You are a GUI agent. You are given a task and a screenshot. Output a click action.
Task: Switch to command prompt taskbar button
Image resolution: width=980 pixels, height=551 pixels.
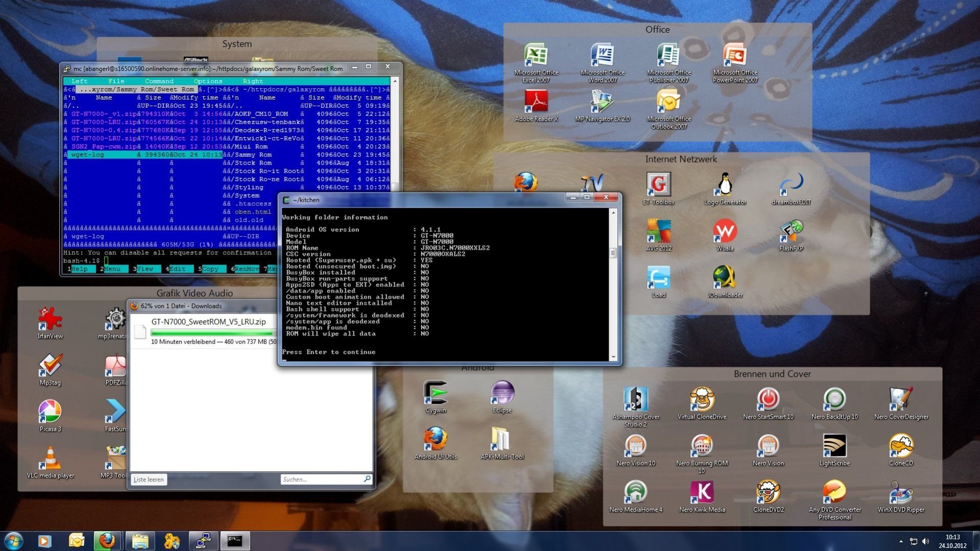point(235,541)
